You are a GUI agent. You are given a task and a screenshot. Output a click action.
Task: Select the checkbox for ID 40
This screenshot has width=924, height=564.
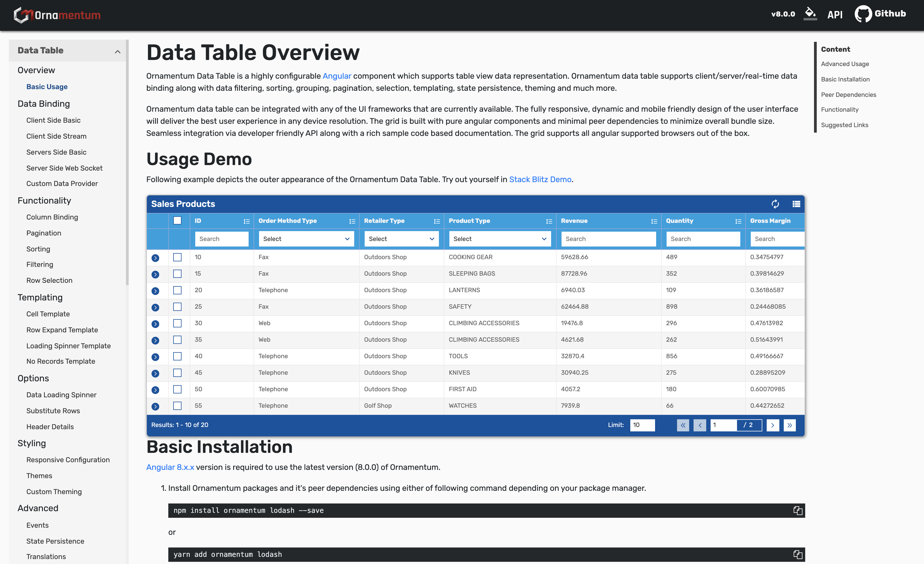click(177, 356)
